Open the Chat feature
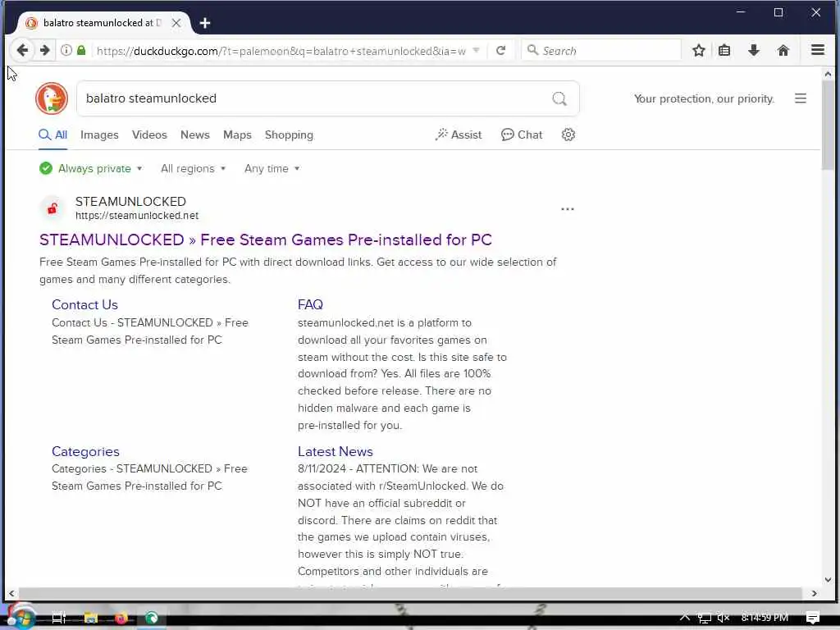Screen dimensions: 840x630 [522, 135]
